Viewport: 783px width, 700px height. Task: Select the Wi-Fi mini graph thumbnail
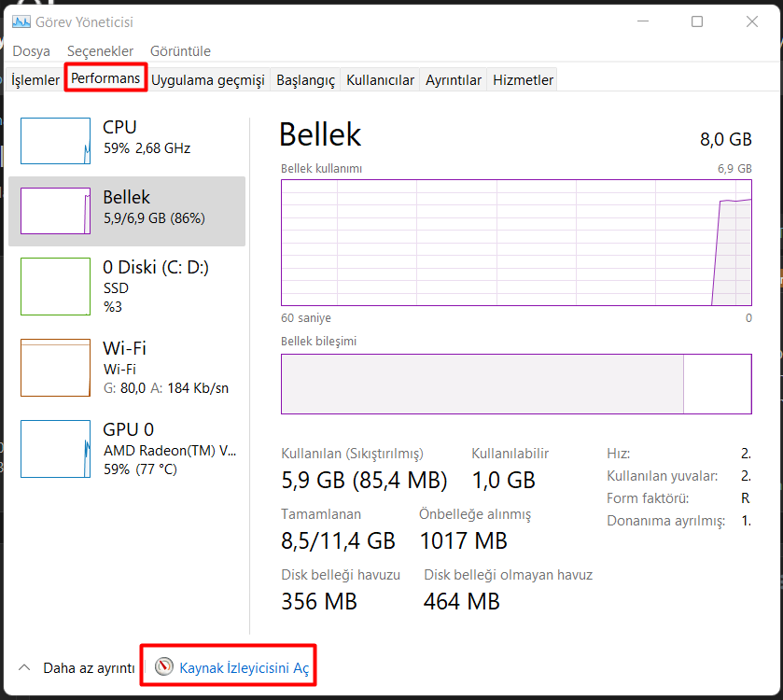55,368
